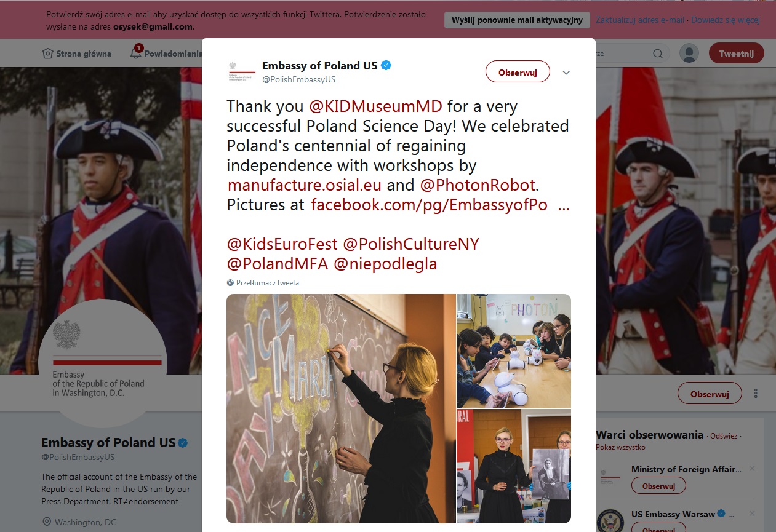Click the Tweetnij button
The width and height of the screenshot is (776, 532).
click(737, 53)
